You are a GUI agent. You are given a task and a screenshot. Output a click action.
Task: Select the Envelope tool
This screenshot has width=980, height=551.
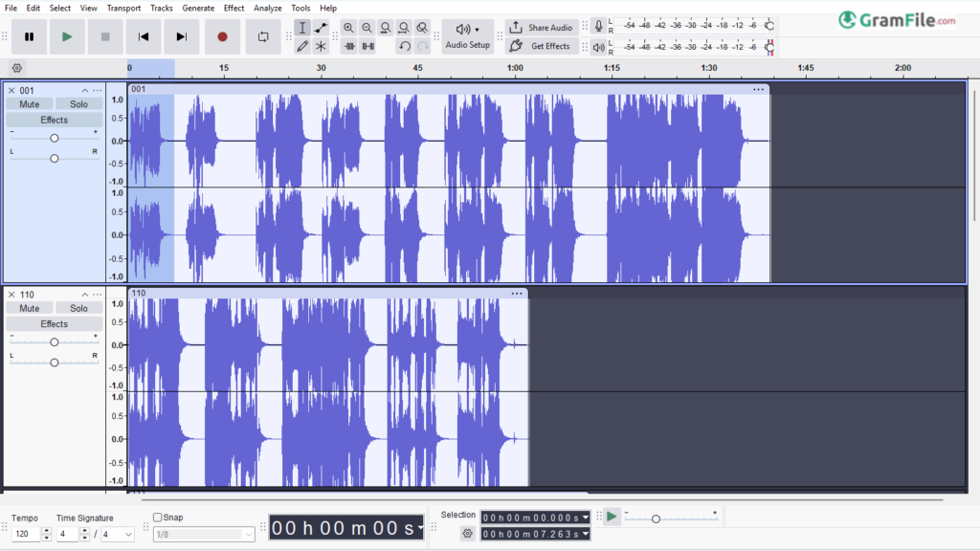[x=321, y=28]
